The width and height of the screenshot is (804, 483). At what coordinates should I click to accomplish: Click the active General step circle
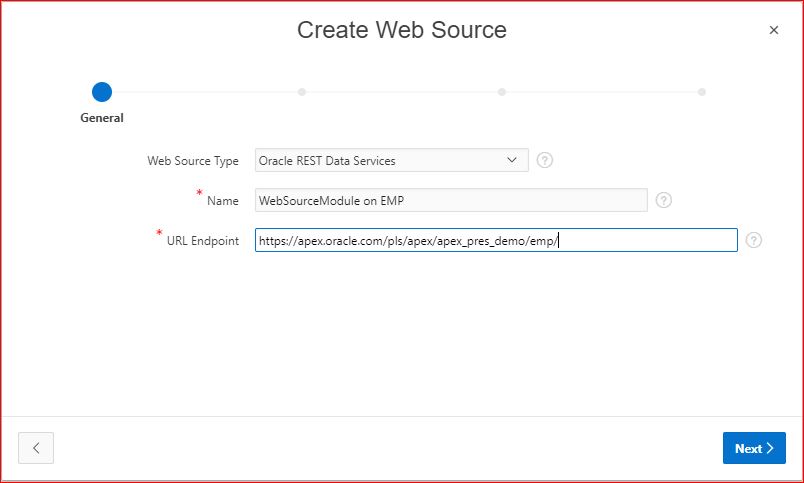tap(102, 92)
